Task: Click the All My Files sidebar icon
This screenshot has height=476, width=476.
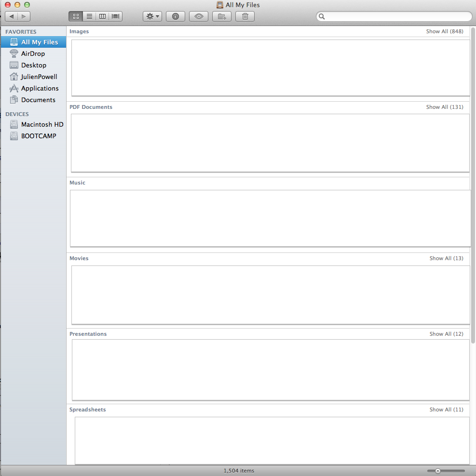Action: pyautogui.click(x=14, y=42)
